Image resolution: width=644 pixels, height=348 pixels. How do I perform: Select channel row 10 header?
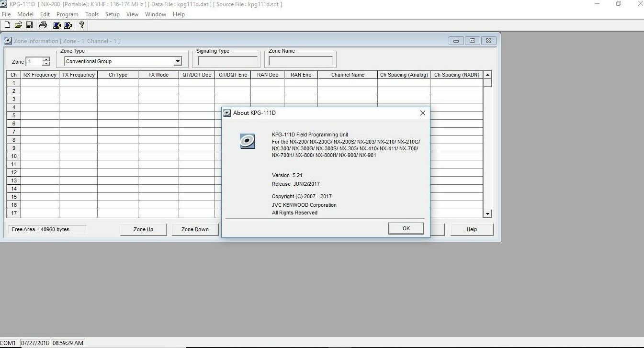14,156
